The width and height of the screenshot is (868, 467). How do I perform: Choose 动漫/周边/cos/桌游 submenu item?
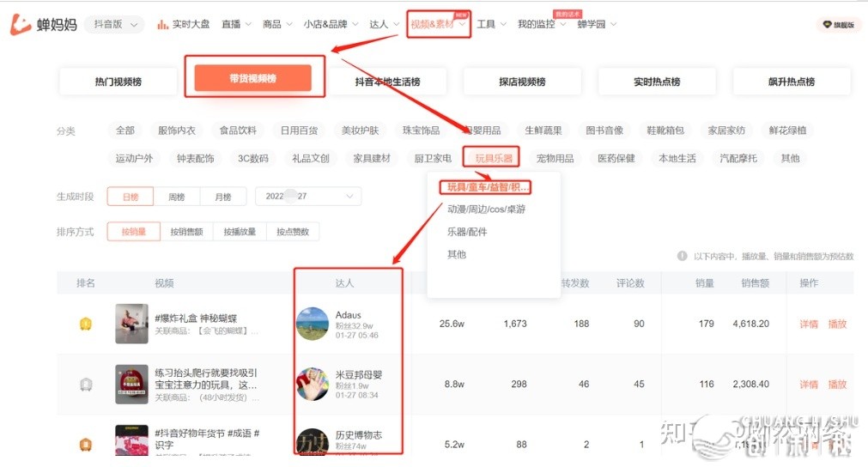point(487,209)
